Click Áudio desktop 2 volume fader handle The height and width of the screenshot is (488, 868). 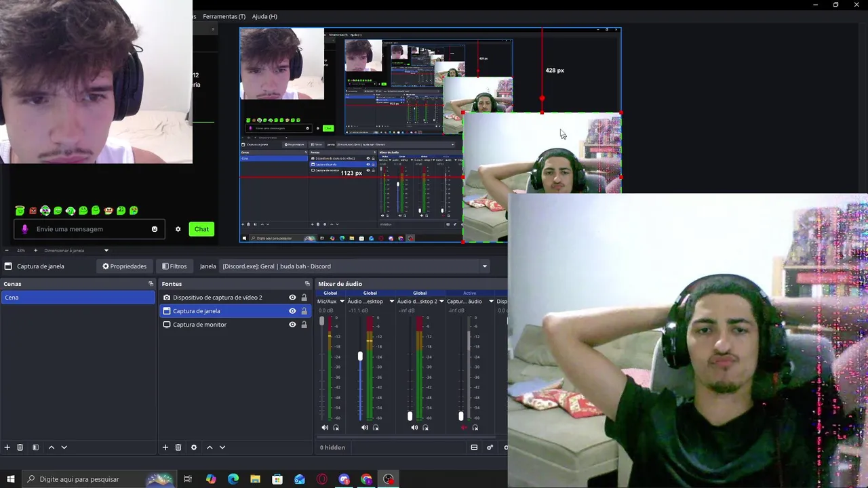[410, 415]
